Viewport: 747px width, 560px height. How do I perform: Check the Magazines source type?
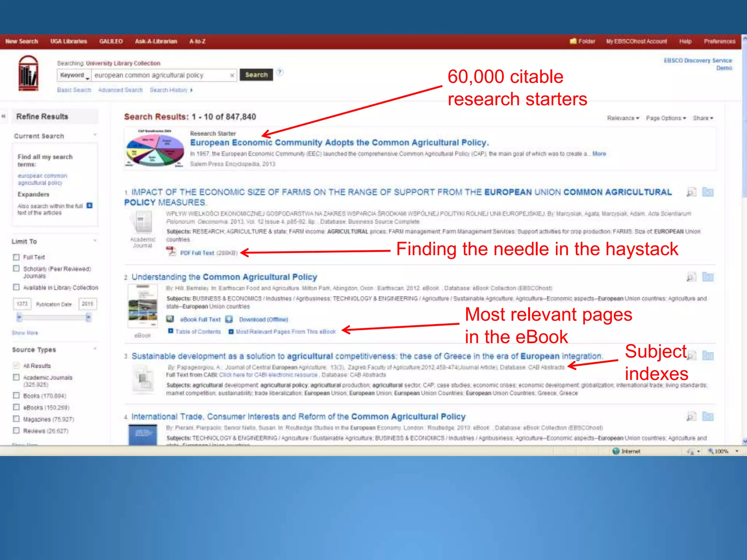point(16,419)
